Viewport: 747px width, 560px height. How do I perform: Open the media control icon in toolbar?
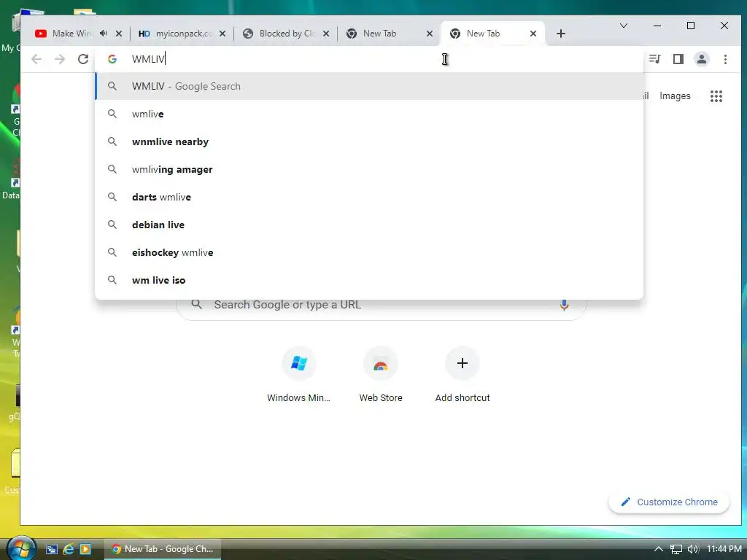(x=655, y=59)
